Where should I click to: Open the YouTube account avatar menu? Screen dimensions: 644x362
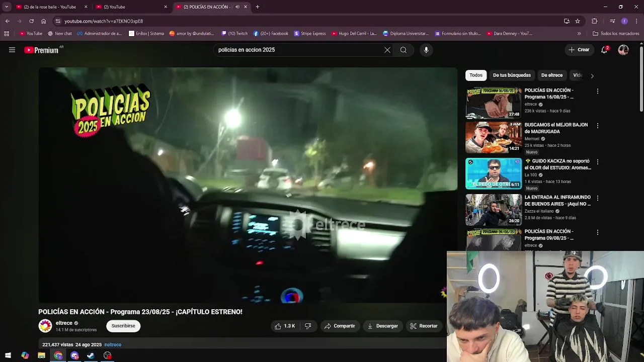click(x=623, y=50)
